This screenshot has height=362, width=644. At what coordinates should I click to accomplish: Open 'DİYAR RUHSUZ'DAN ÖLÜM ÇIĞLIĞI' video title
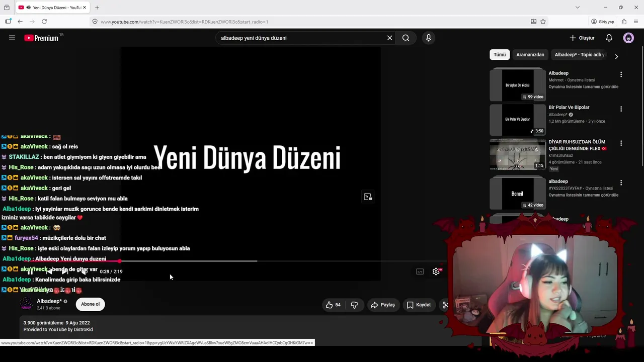tap(578, 145)
